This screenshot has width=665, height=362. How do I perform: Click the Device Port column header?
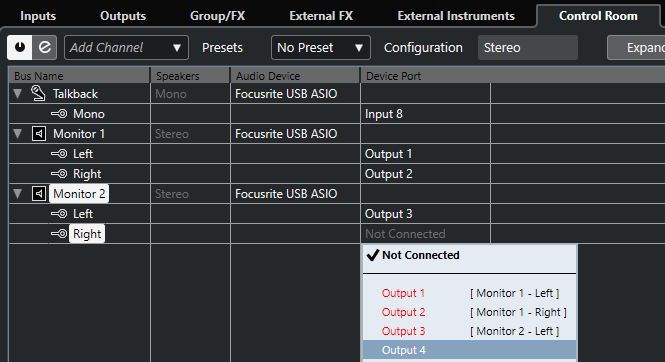click(512, 76)
